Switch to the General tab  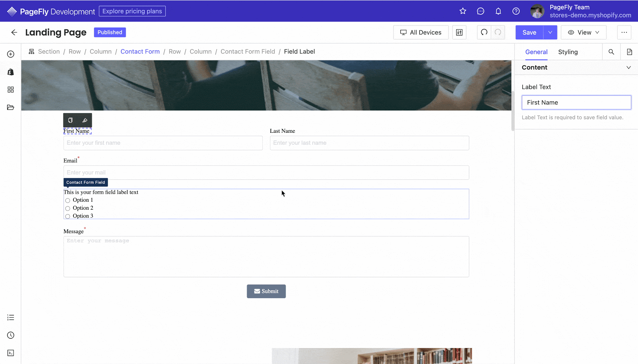[x=536, y=52]
